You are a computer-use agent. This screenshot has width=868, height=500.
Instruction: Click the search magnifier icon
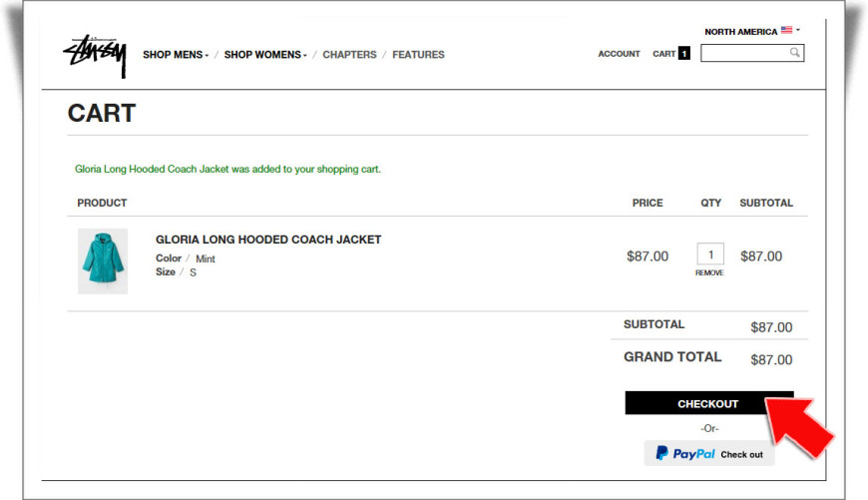point(794,53)
